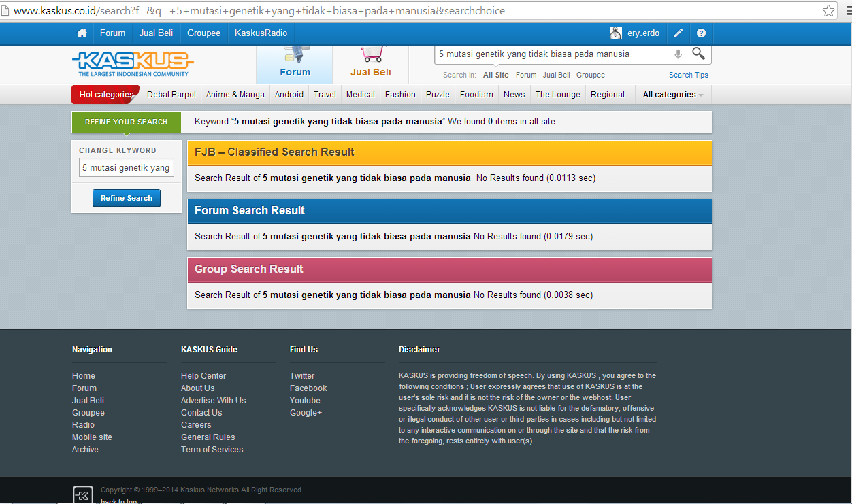The image size is (852, 504).
Task: Open the Foodism category
Action: click(x=476, y=95)
